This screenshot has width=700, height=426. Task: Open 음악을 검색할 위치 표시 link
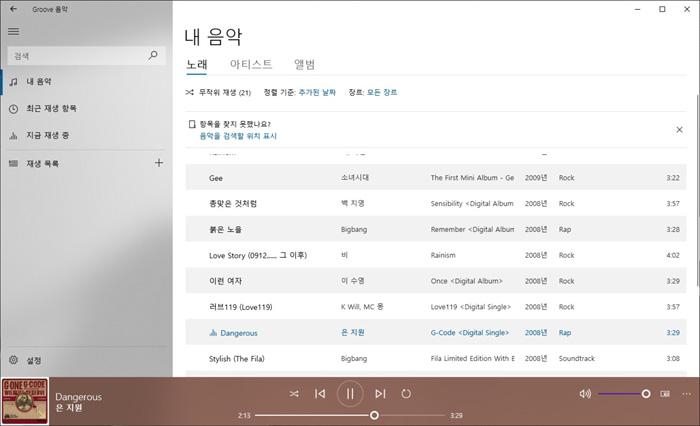coord(238,136)
